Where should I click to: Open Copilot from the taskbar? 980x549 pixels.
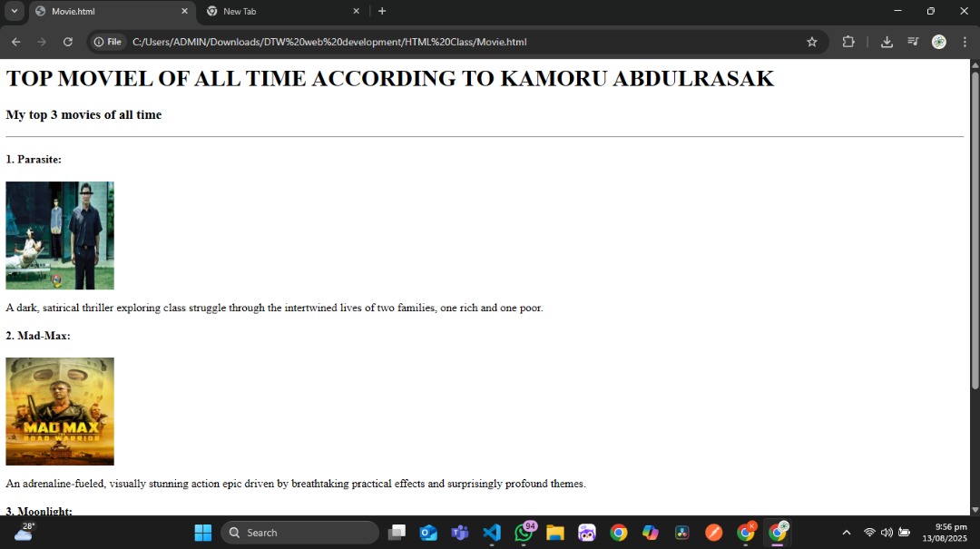[x=650, y=533]
